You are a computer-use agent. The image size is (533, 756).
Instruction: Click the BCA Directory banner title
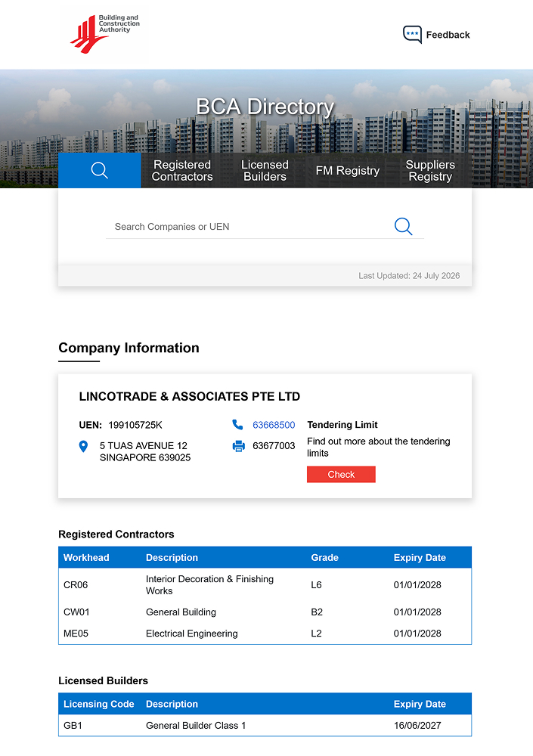265,107
